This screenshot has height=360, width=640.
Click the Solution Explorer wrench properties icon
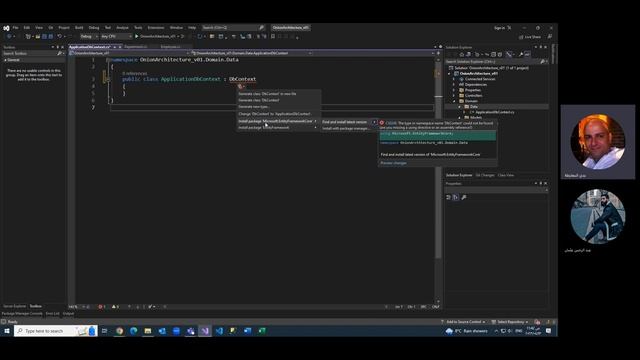click(521, 54)
